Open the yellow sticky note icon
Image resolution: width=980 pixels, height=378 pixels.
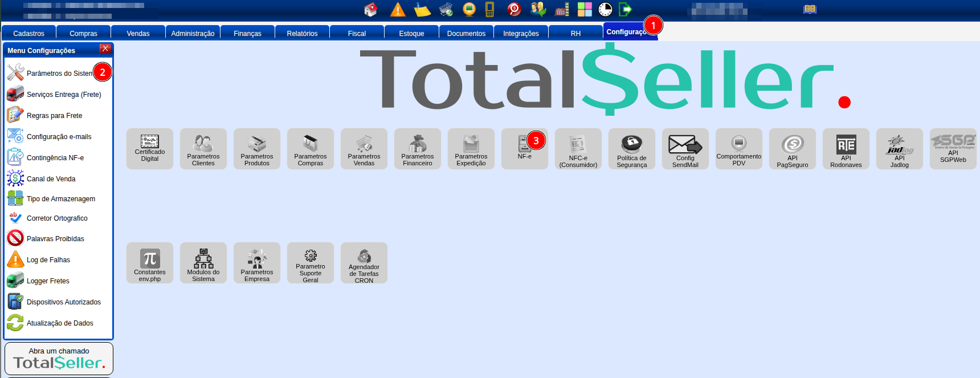[x=422, y=9]
